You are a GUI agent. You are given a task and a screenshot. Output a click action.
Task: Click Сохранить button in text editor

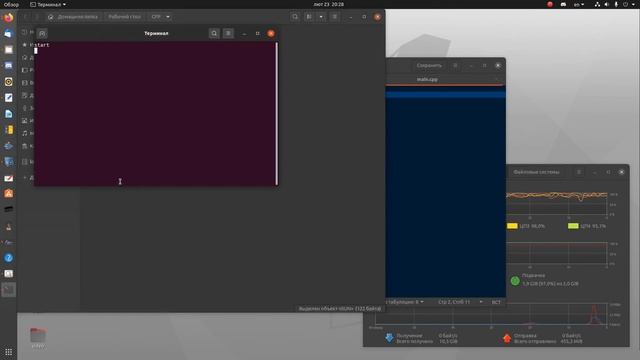(429, 65)
